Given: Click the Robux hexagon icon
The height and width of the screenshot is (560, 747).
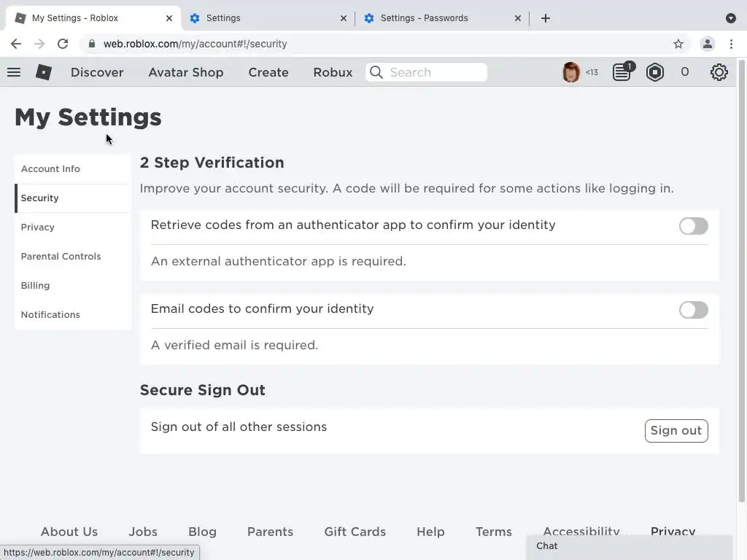Looking at the screenshot, I should pos(655,72).
